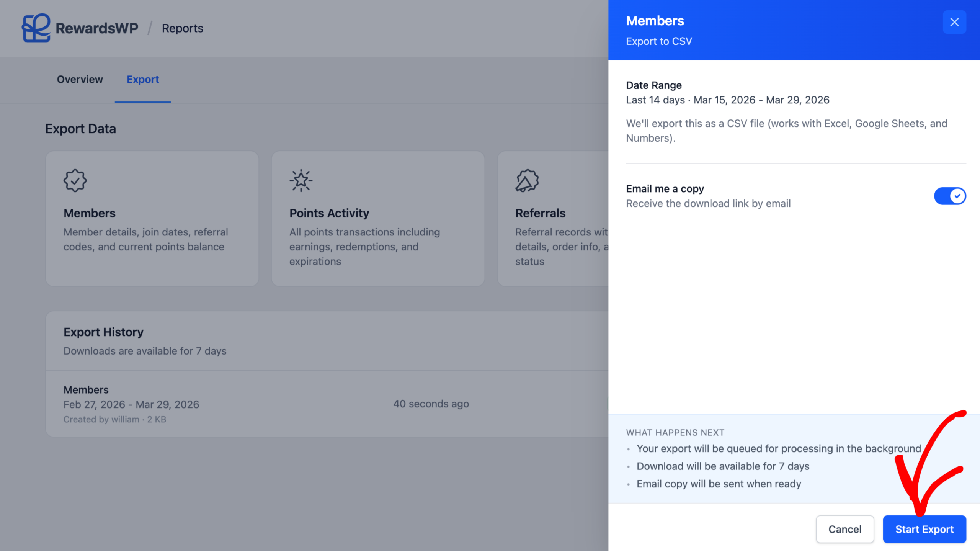Click the RewardsWP brand name
Image resolution: width=980 pixels, height=551 pixels.
point(97,28)
